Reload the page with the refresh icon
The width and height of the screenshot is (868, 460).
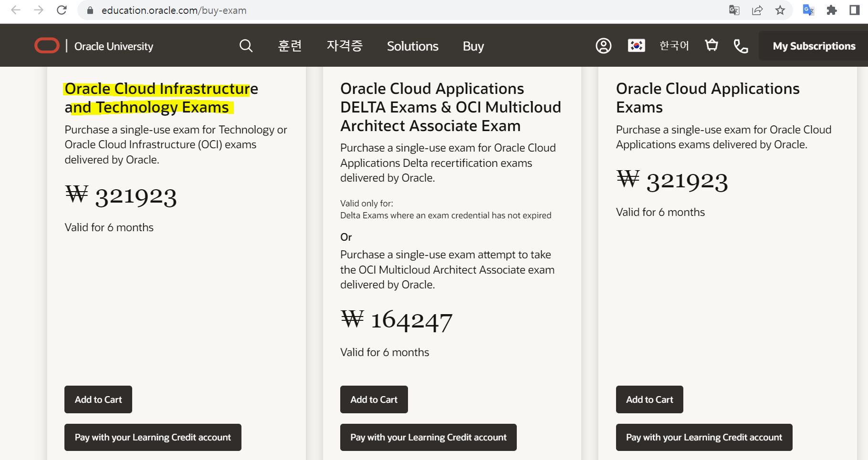tap(62, 10)
